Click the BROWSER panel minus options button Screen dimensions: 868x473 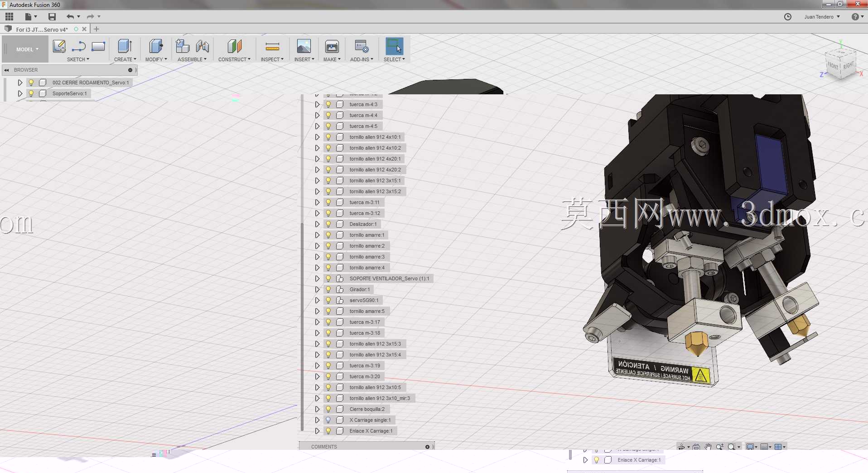(x=130, y=70)
